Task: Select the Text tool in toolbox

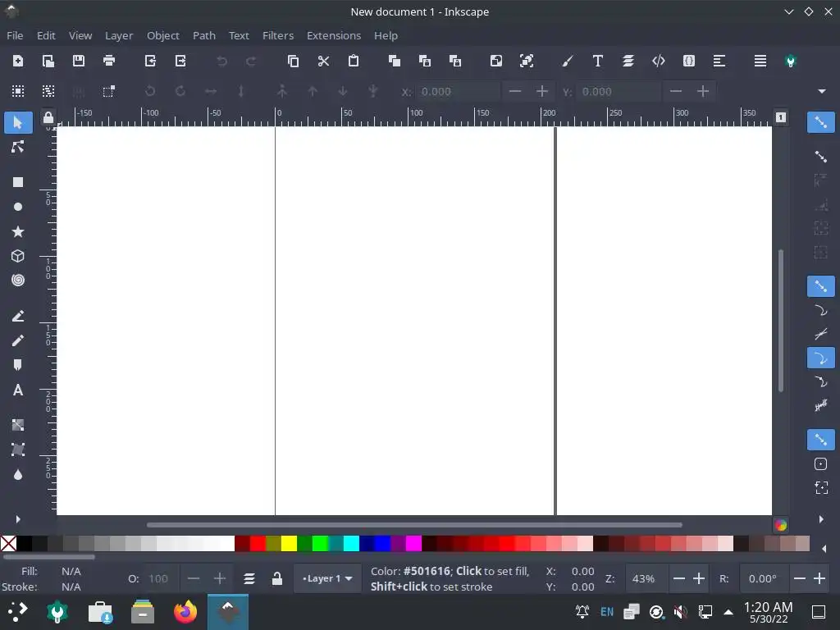Action: tap(18, 390)
